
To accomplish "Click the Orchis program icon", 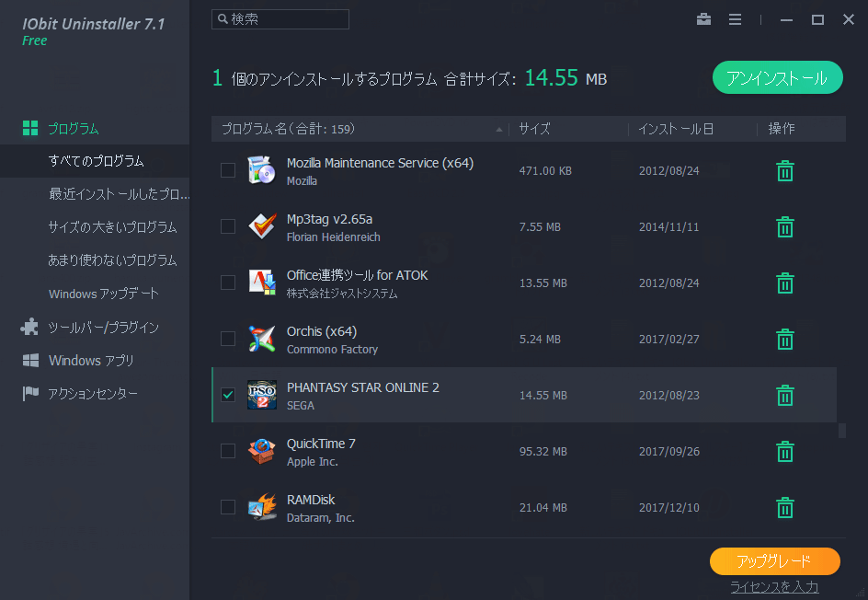I will [262, 339].
